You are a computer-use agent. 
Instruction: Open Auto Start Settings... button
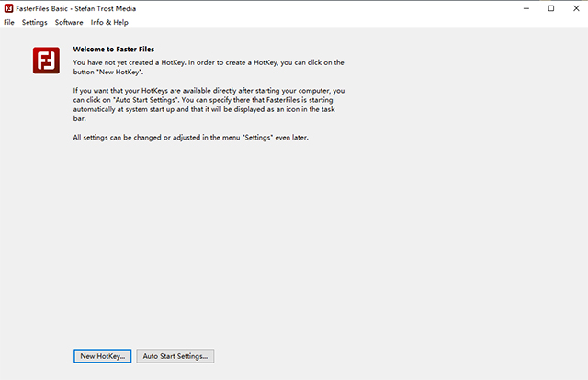[x=175, y=355]
